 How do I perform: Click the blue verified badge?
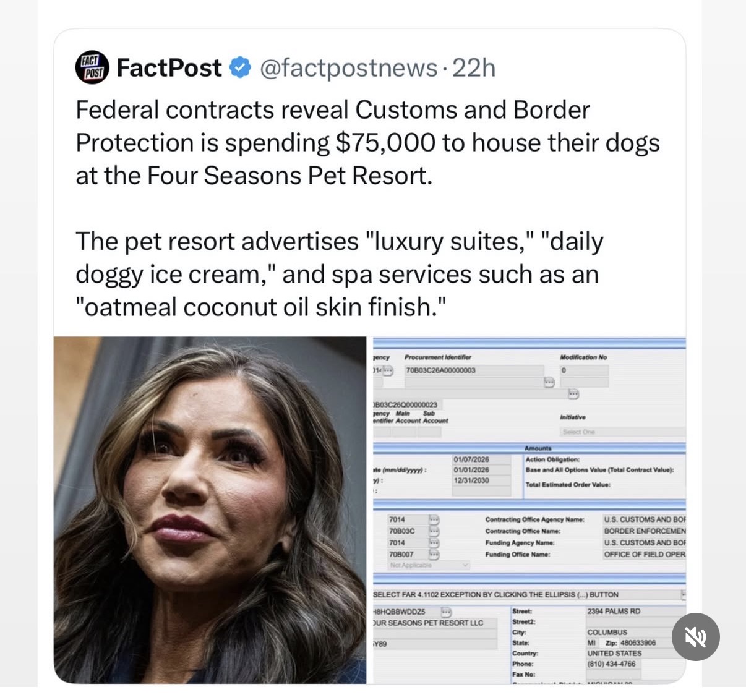click(x=240, y=67)
